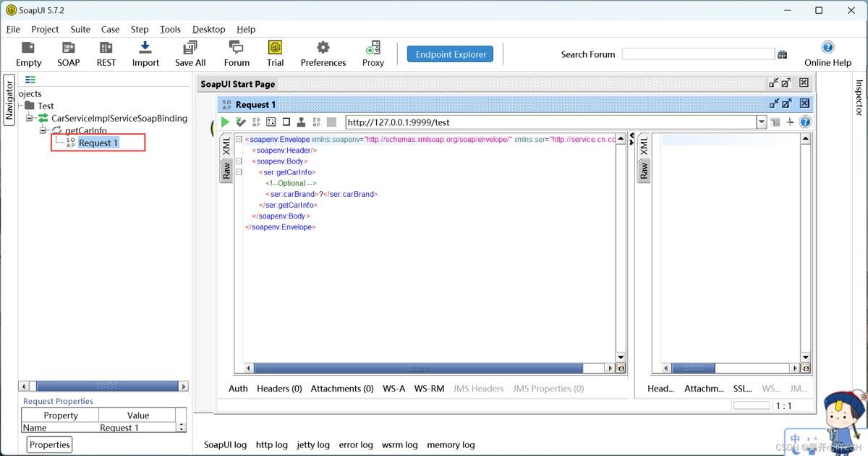Image resolution: width=868 pixels, height=456 pixels.
Task: Click the Import project toolbar icon
Action: 145,54
